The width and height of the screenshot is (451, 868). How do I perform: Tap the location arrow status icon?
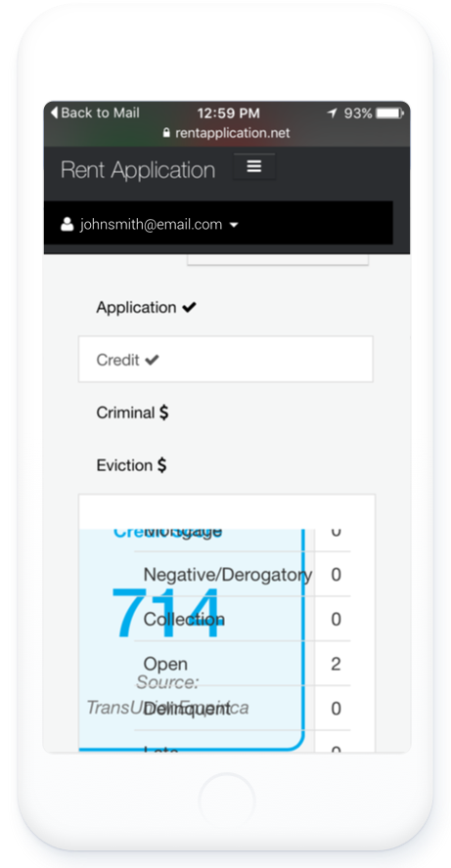point(332,113)
